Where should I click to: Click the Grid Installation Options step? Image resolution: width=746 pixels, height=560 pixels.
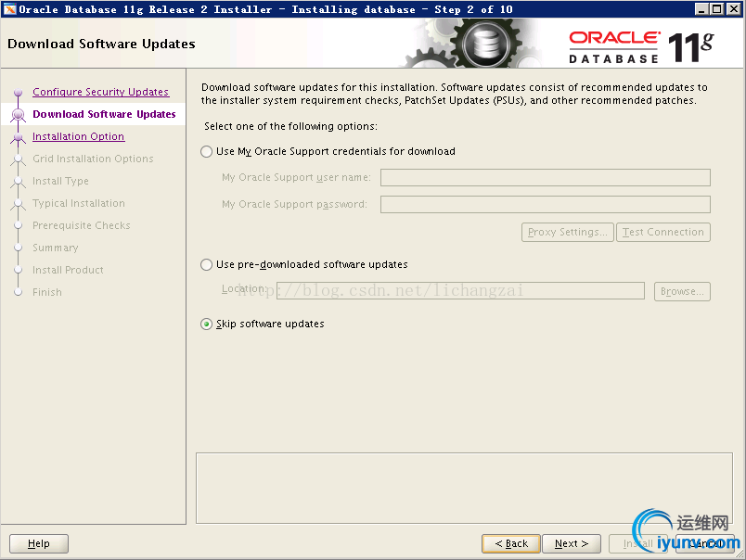pos(93,159)
